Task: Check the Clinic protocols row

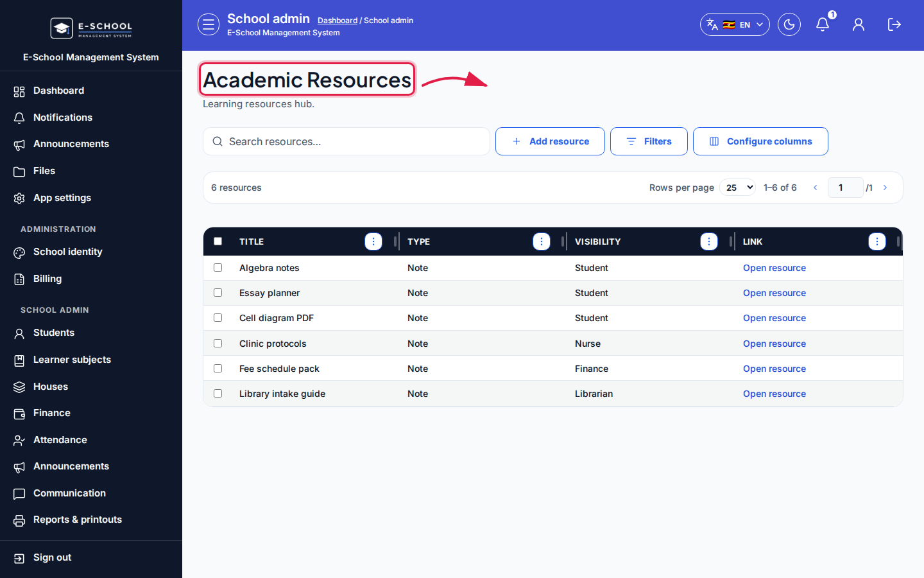Action: click(x=218, y=344)
